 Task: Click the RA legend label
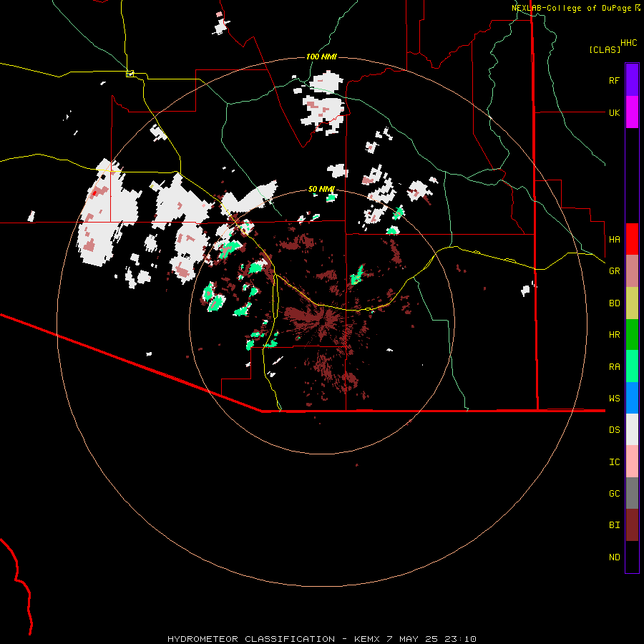(x=614, y=367)
